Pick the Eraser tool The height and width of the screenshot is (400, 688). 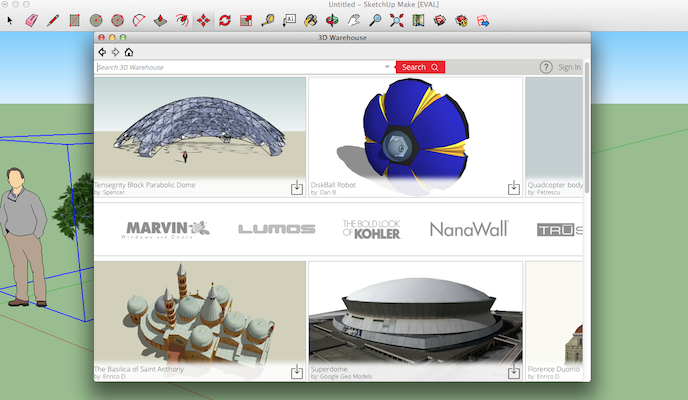[x=32, y=20]
